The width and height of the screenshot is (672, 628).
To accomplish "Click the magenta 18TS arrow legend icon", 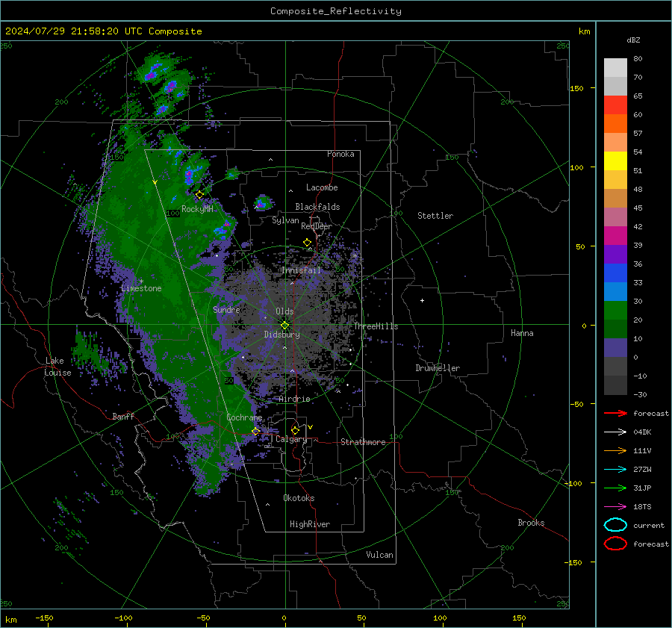I will (615, 507).
